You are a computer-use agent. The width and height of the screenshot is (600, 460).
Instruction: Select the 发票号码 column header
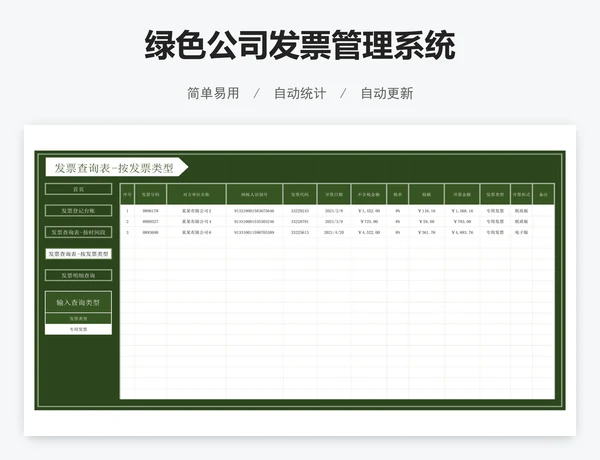pyautogui.click(x=151, y=194)
